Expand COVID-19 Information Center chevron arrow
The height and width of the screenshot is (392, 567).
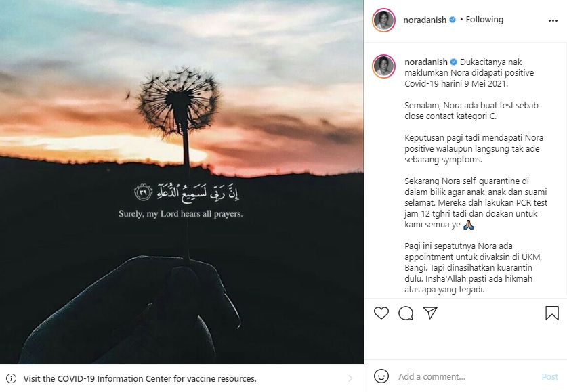pyautogui.click(x=350, y=378)
